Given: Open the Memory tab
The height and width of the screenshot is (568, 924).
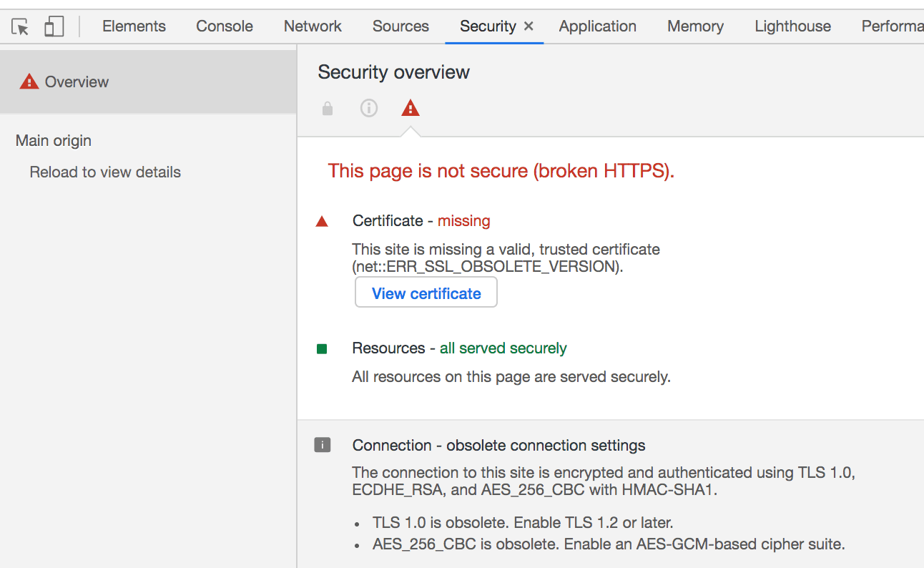Looking at the screenshot, I should [x=695, y=26].
